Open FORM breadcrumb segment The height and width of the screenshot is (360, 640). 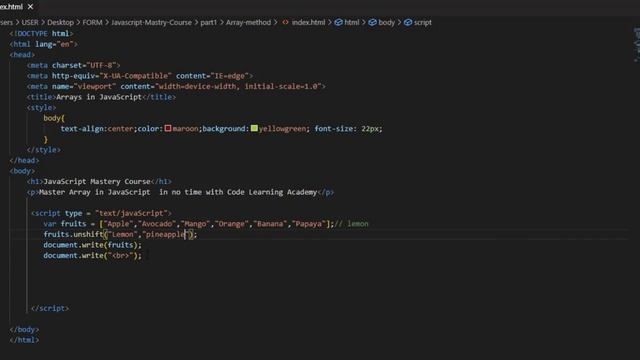point(92,22)
